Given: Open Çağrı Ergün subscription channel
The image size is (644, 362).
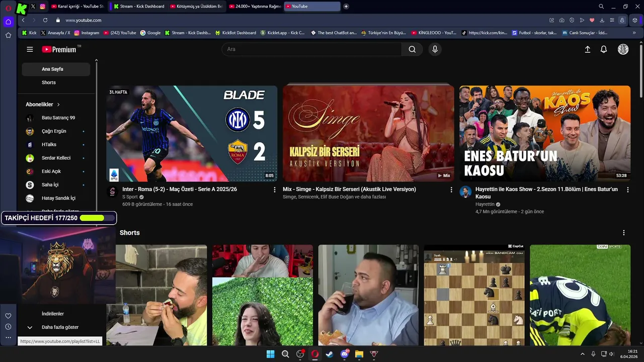Looking at the screenshot, I should (x=56, y=131).
